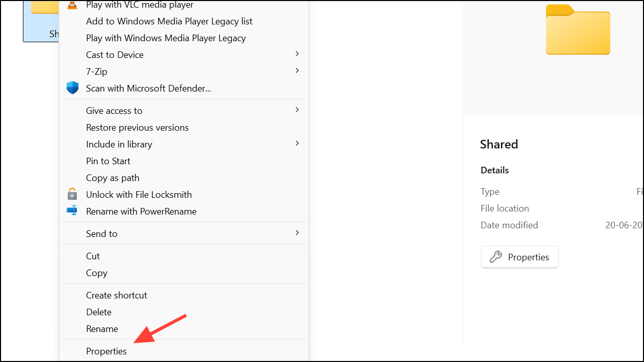Expand the Include in library arrow
Image resolution: width=644 pixels, height=362 pixels.
pos(297,143)
